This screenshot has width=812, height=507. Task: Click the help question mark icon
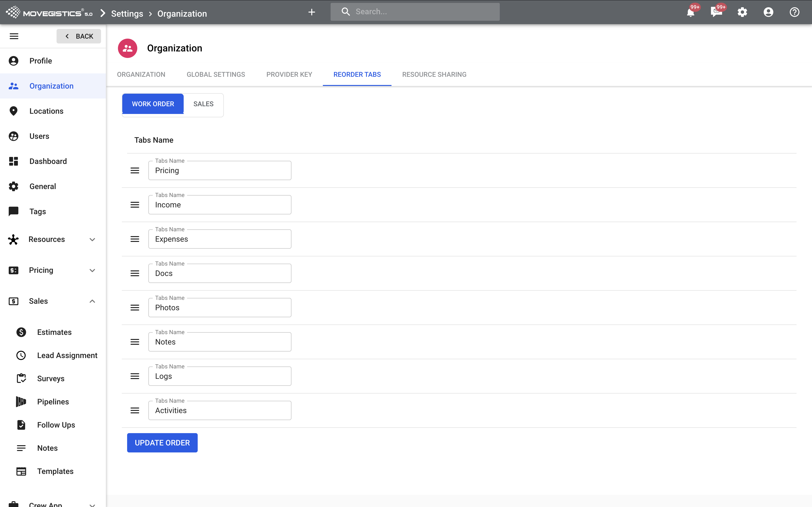794,12
